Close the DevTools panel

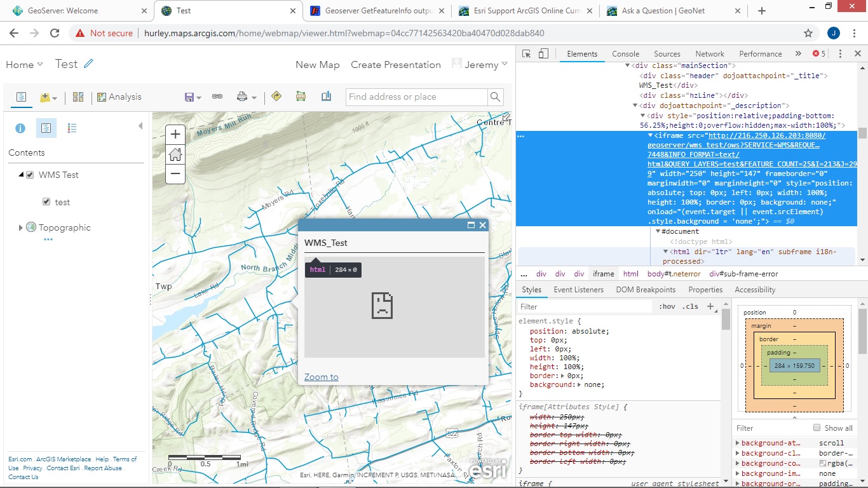857,54
